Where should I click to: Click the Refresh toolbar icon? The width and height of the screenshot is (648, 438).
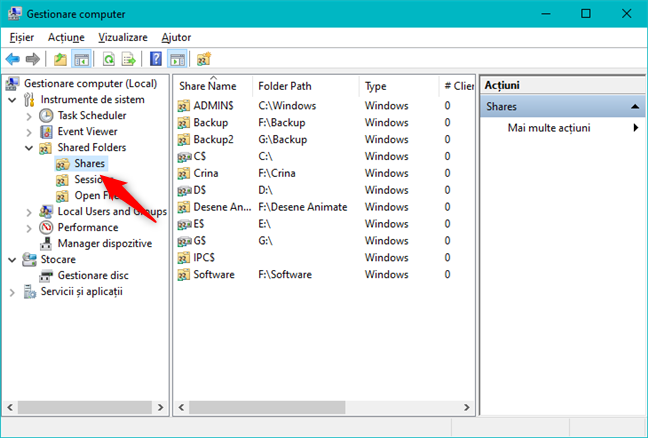tap(107, 59)
